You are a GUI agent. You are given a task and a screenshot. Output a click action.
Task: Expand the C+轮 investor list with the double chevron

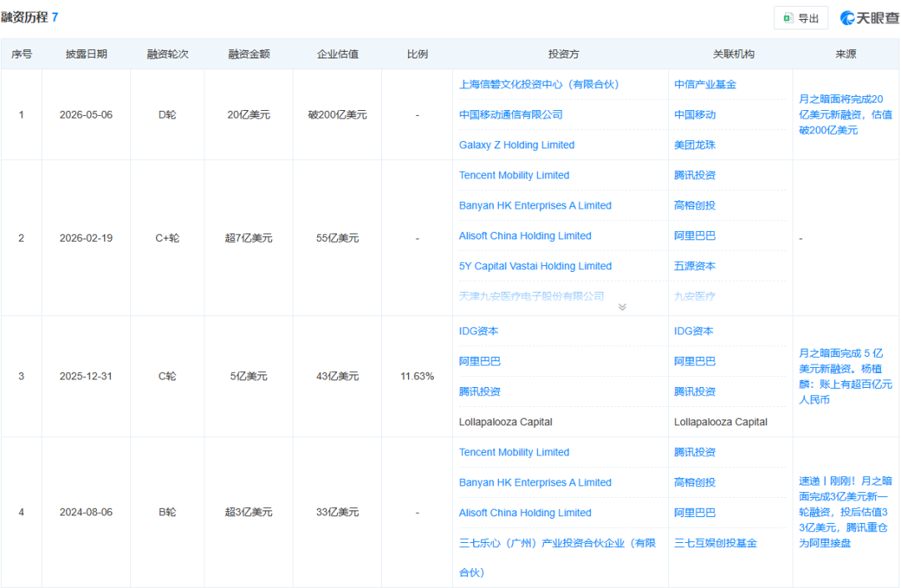[622, 307]
